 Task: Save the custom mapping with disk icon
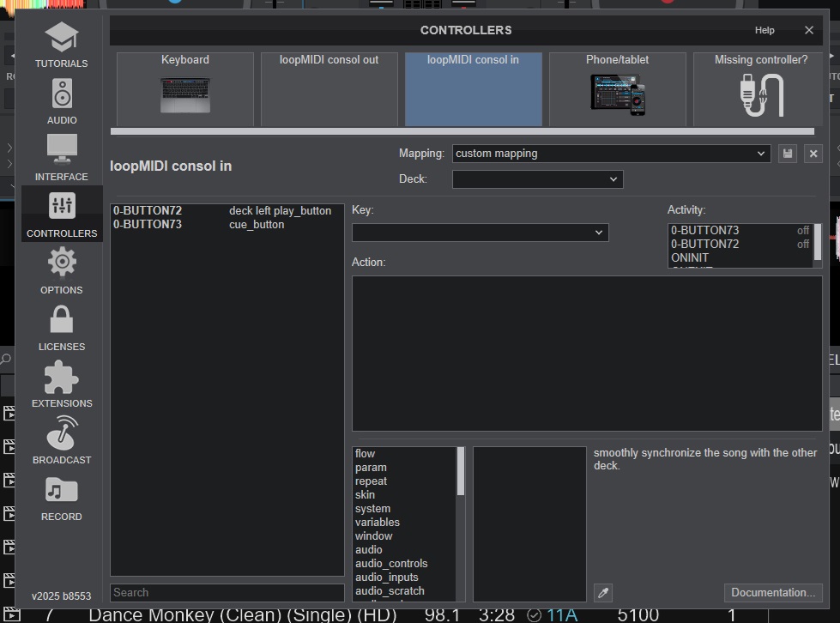788,154
